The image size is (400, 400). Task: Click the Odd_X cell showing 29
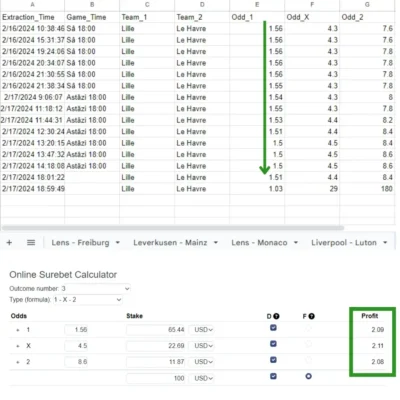tap(312, 189)
